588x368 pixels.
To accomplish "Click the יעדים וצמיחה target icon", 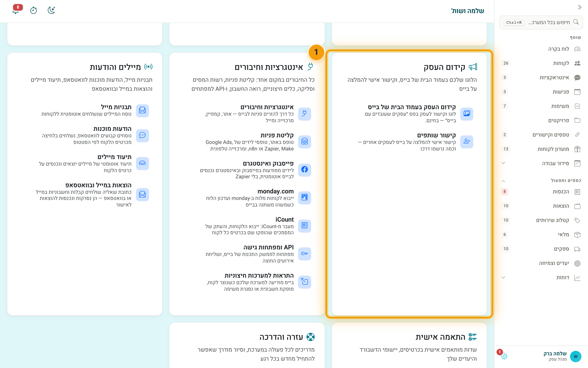I will 577,263.
